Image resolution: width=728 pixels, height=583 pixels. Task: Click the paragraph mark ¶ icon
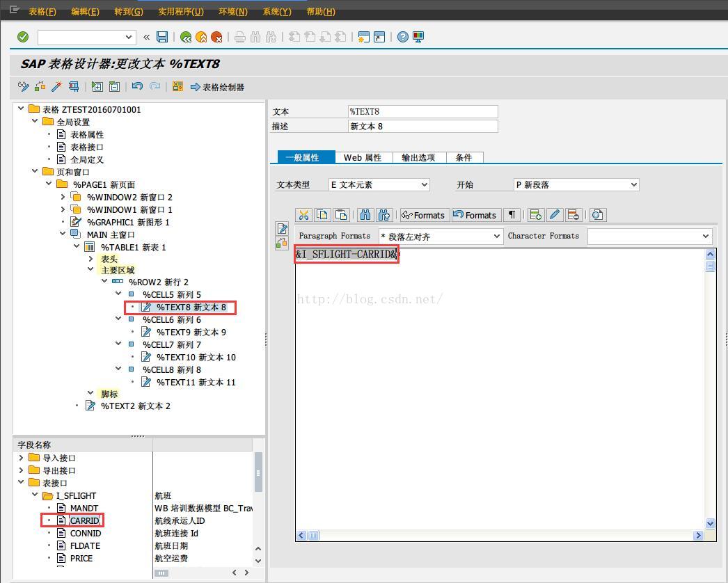pyautogui.click(x=512, y=215)
